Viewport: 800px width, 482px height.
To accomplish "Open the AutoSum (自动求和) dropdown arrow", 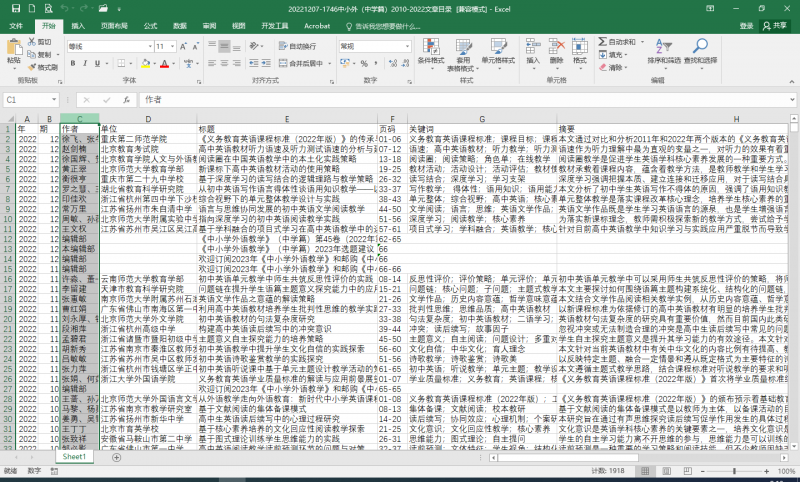I will pos(642,42).
